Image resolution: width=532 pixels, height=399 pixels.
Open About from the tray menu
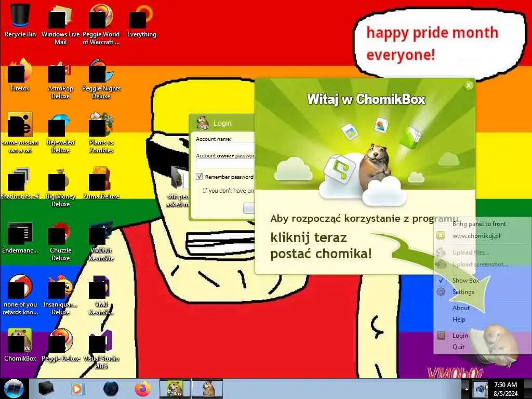461,308
